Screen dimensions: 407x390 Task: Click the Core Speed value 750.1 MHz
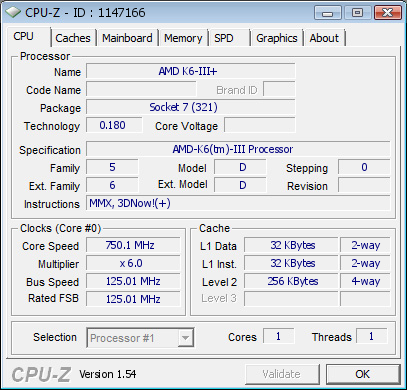pos(133,245)
